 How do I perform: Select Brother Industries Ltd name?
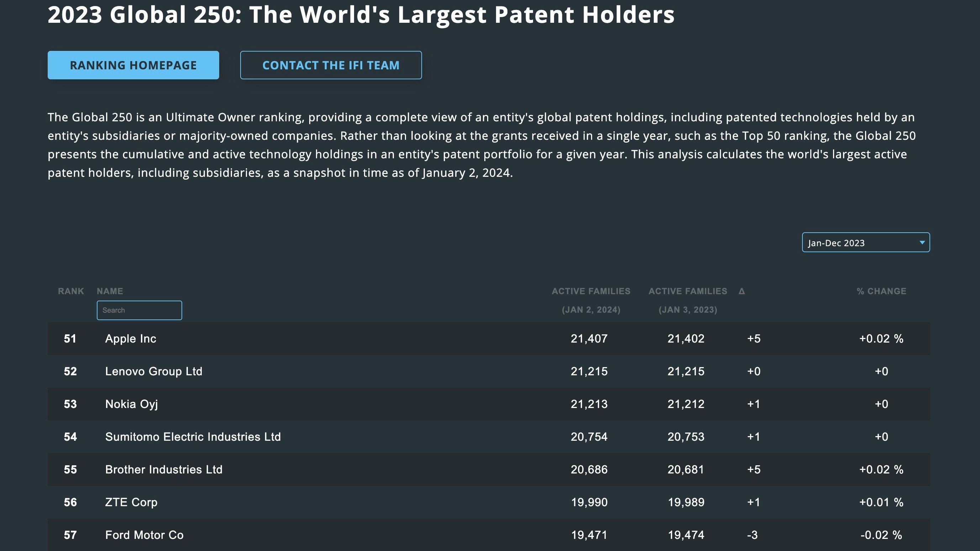pos(164,469)
